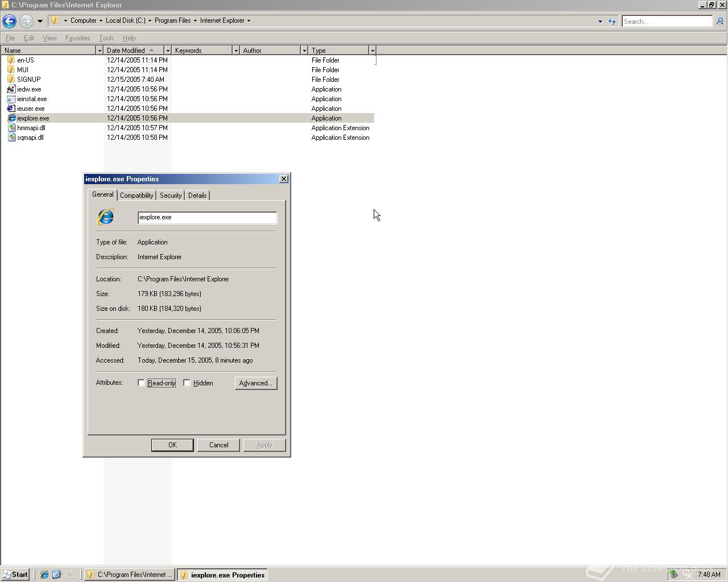Click Cancel in Properties dialog
This screenshot has height=582, width=728.
point(218,445)
